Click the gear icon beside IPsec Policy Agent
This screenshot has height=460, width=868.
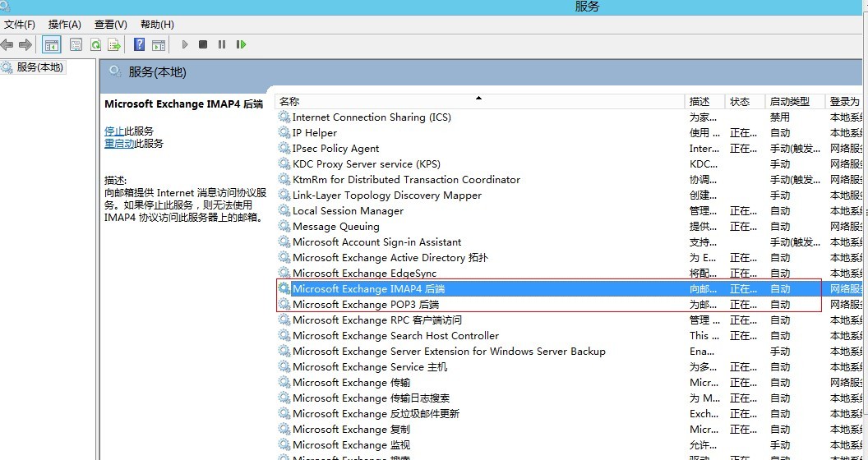284,148
